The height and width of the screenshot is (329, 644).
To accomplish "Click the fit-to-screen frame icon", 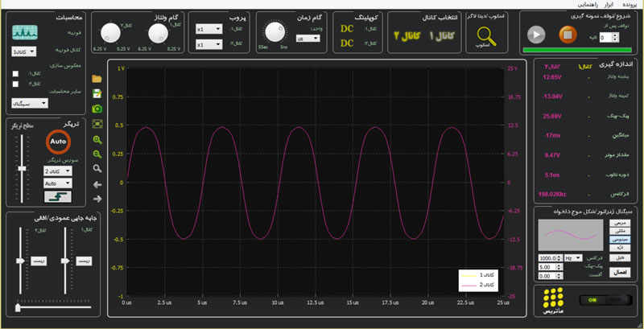I will (x=97, y=124).
